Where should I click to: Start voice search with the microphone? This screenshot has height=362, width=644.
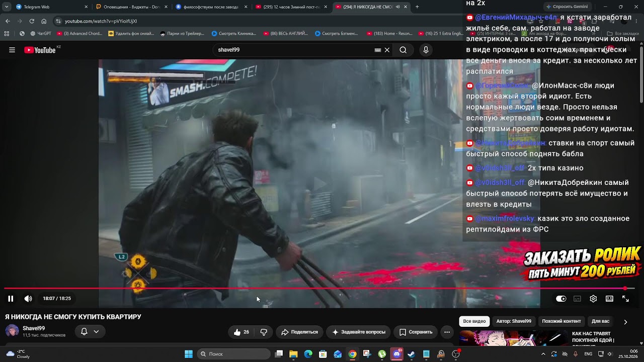point(426,50)
